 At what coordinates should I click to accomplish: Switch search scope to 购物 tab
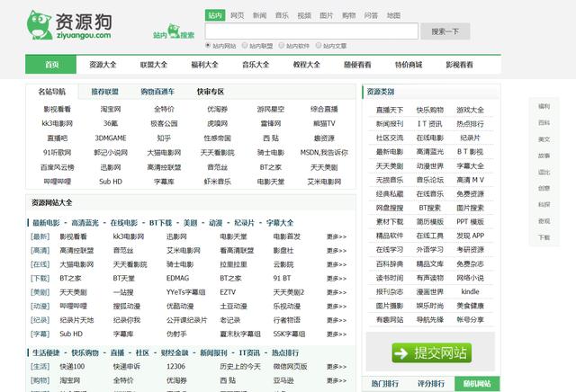click(x=348, y=15)
